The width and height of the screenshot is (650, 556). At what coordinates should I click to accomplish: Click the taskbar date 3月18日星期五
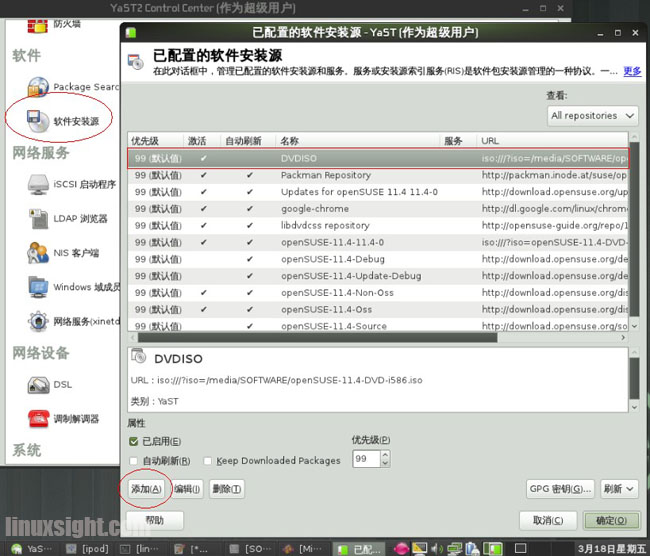[x=611, y=549]
